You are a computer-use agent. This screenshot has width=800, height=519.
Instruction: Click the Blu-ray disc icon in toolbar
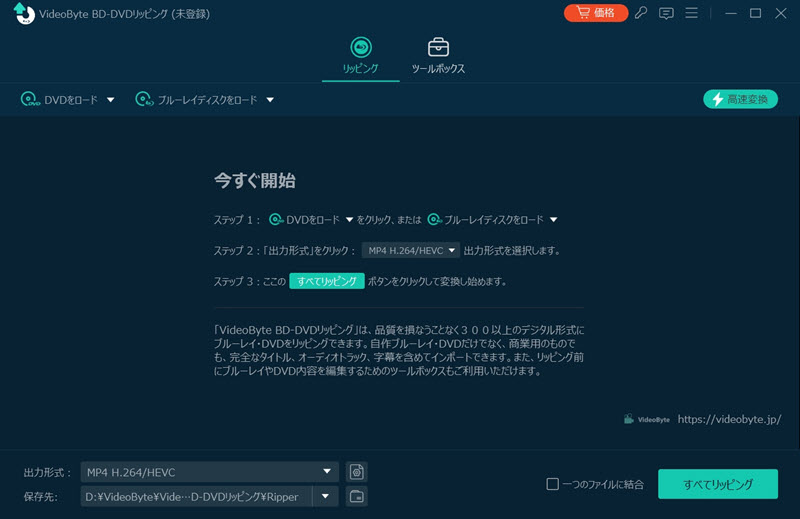coord(144,100)
